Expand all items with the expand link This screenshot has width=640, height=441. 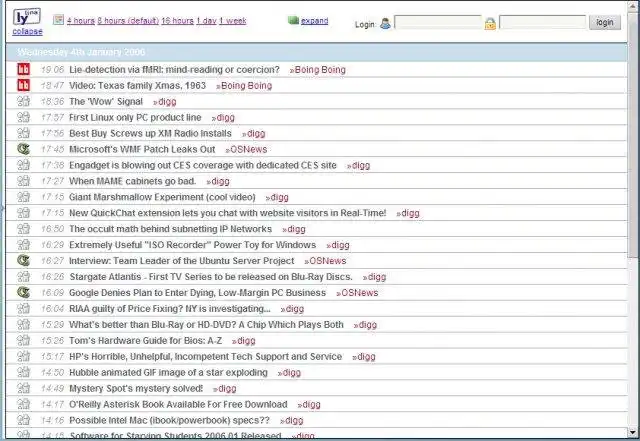pos(314,20)
